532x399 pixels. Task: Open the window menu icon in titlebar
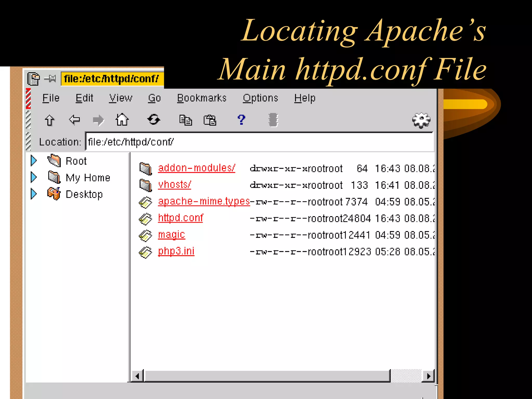pos(34,79)
